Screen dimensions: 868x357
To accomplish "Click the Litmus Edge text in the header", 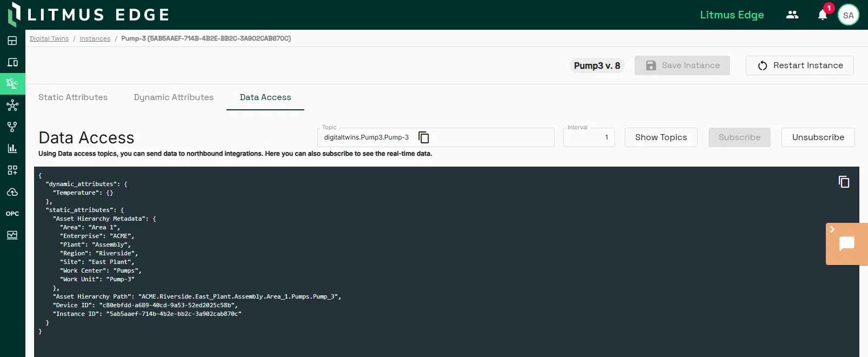I will click(x=732, y=15).
